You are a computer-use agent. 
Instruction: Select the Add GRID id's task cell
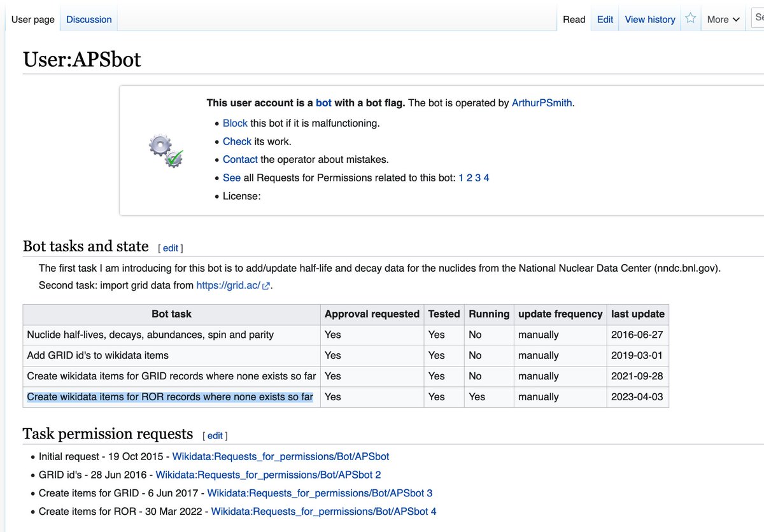point(171,355)
